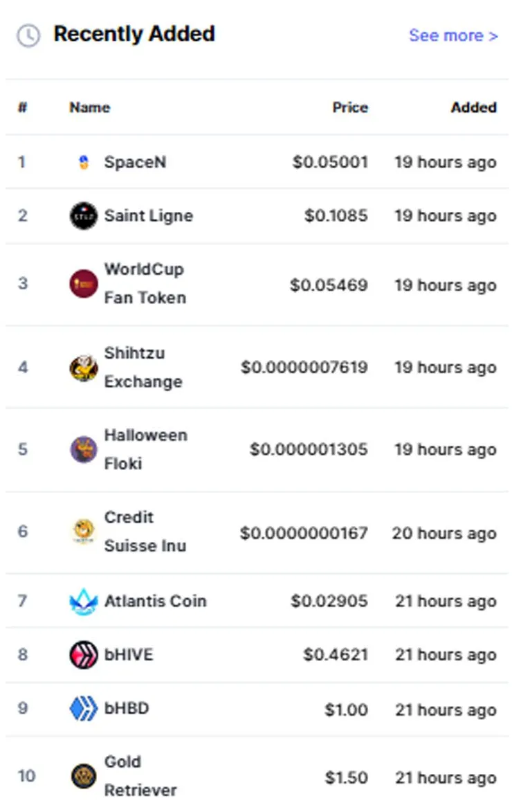Select the WorldCup Fan Token maroon icon

pos(83,284)
